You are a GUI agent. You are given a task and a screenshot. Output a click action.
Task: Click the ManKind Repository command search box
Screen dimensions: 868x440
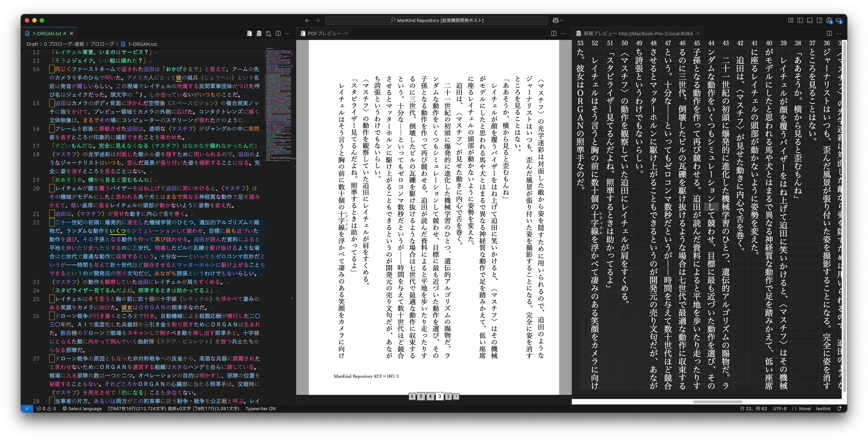point(436,21)
